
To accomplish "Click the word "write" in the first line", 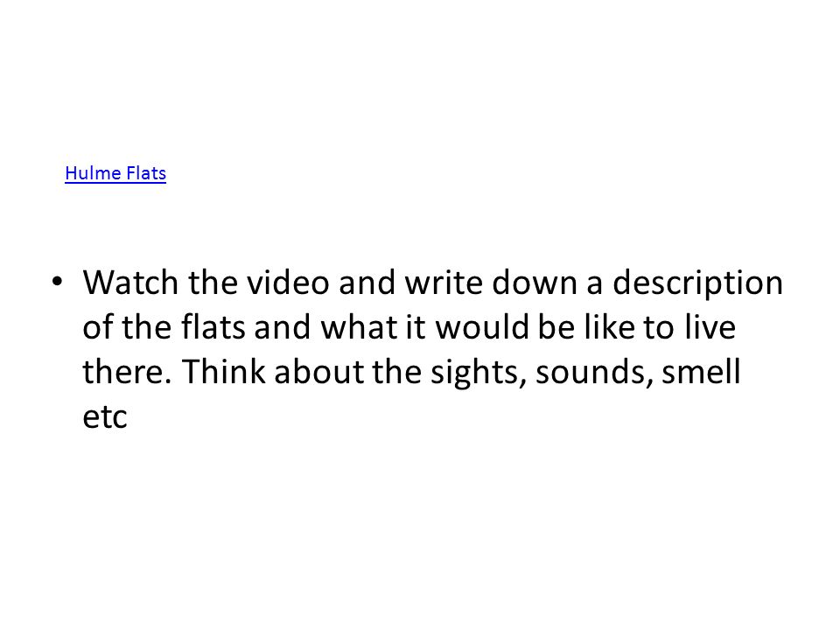I will [x=444, y=283].
